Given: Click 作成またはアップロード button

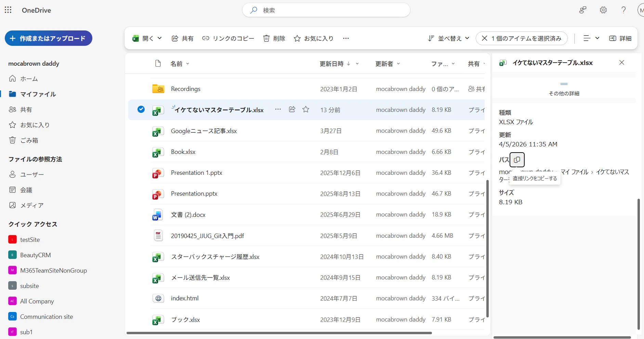Looking at the screenshot, I should 49,38.
